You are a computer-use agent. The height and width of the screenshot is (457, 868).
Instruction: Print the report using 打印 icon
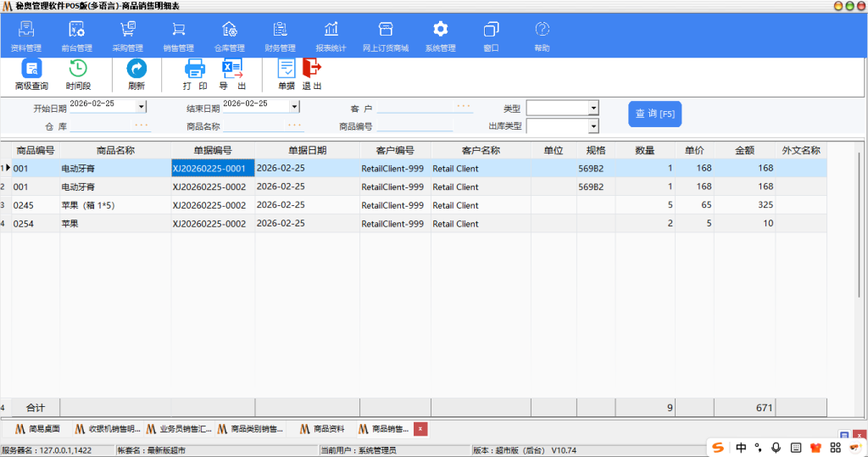[195, 75]
